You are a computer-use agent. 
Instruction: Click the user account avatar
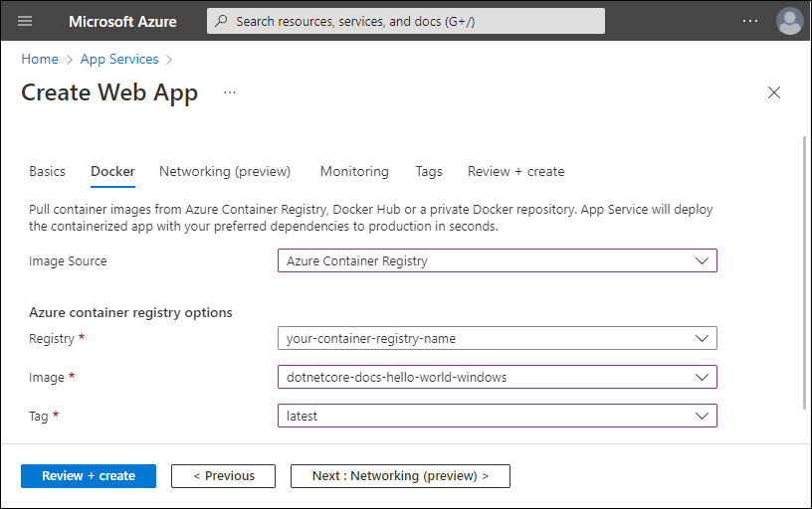pos(789,21)
